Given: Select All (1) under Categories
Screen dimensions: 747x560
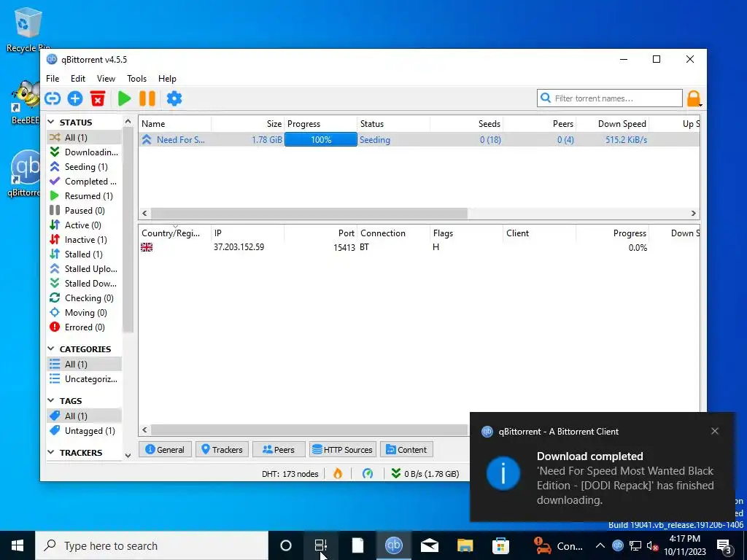Looking at the screenshot, I should pyautogui.click(x=84, y=365).
